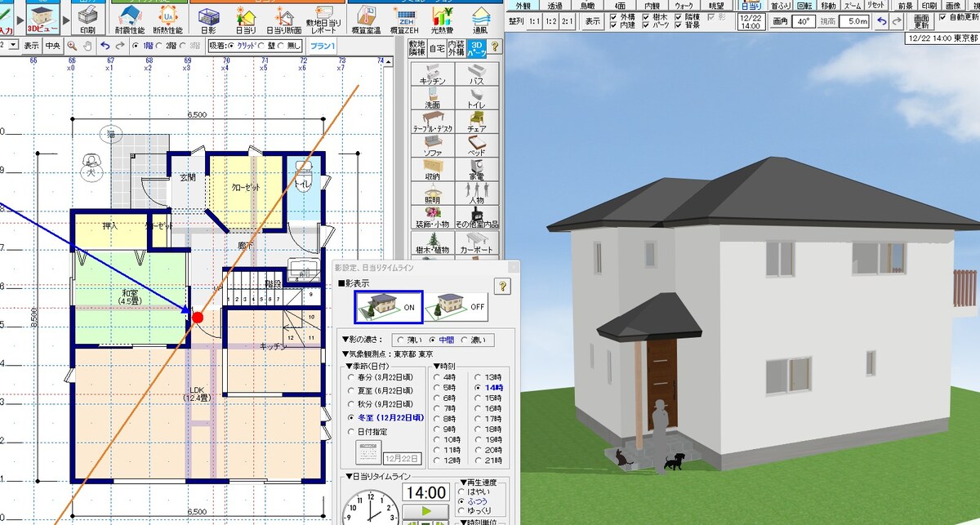Switch to the 鳥瞰 view tab
This screenshot has width=980, height=525.
(x=586, y=6)
